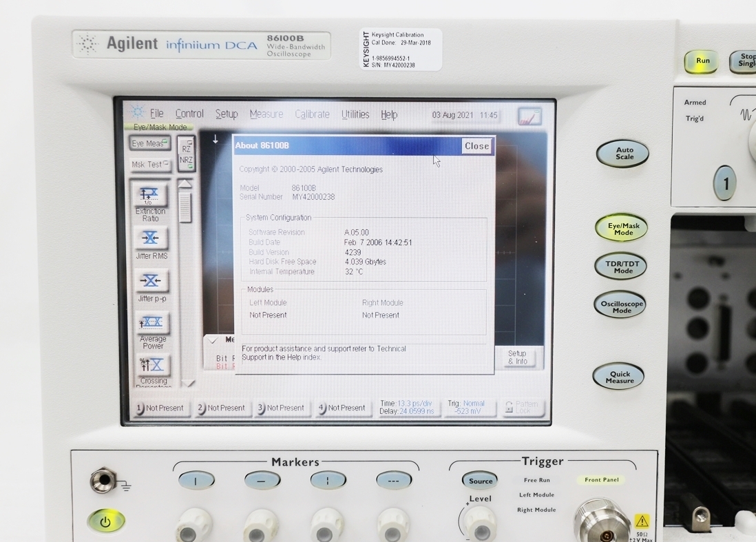Click the internal temperature 32 °C value
Viewport: 756px width, 542px height.
(x=354, y=272)
